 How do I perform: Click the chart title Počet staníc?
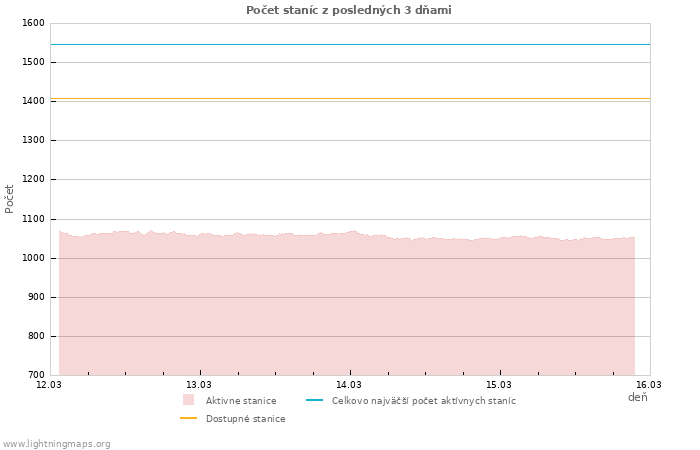coord(349,10)
